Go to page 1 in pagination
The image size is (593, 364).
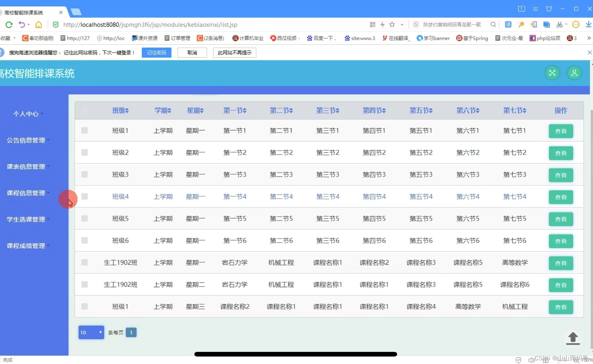(131, 332)
